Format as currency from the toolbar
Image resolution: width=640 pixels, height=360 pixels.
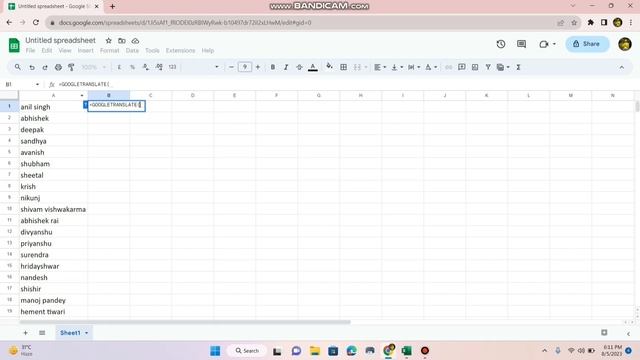[119, 67]
